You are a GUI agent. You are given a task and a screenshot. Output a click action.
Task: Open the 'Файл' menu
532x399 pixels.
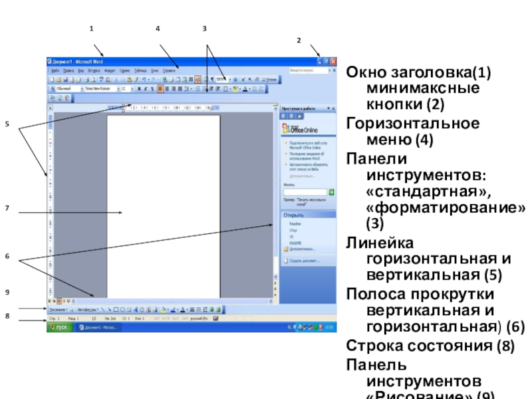click(55, 70)
